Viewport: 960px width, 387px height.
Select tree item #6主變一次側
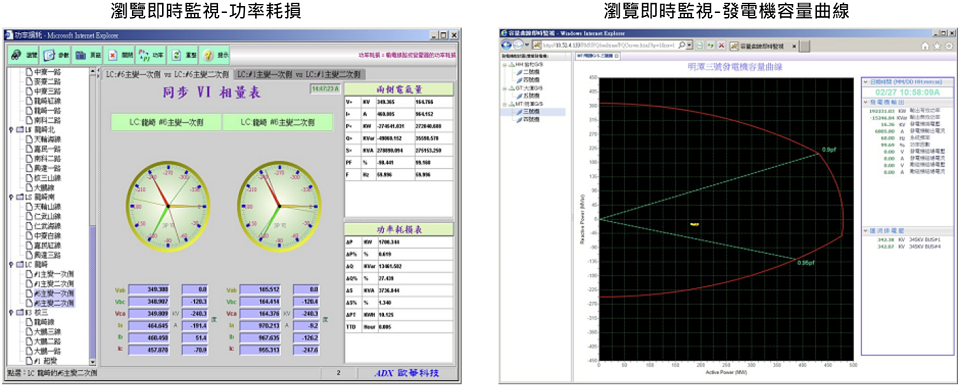click(53, 293)
